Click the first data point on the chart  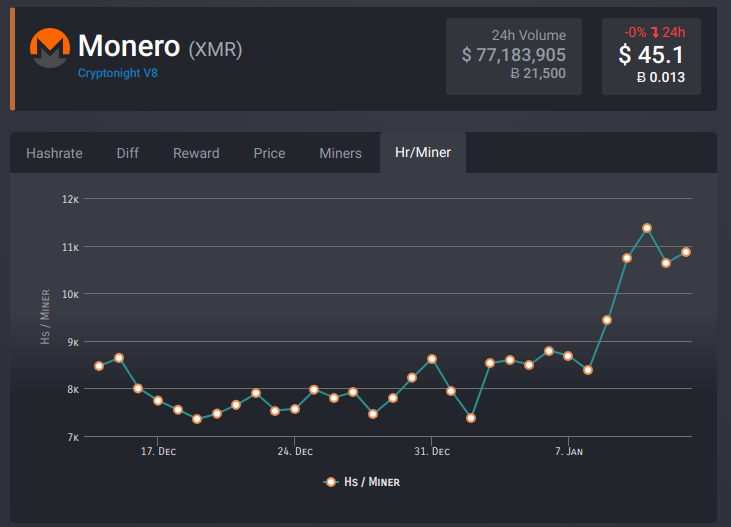tap(99, 366)
